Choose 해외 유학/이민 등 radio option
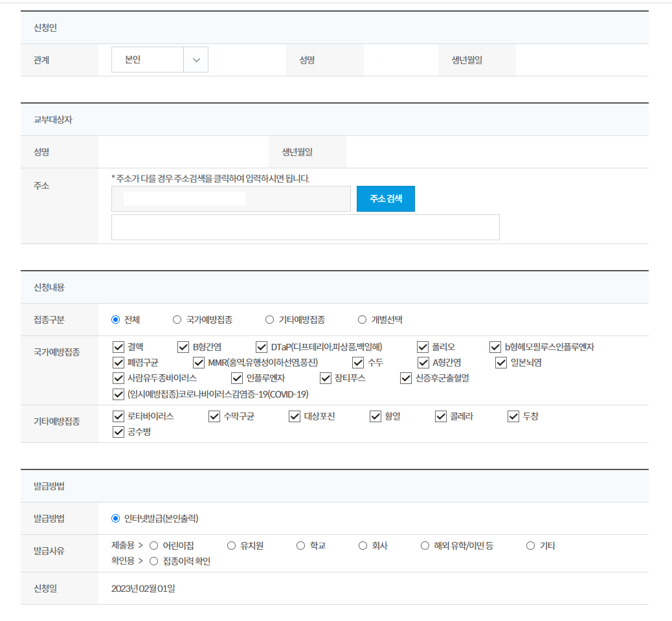The width and height of the screenshot is (672, 621). click(x=425, y=546)
